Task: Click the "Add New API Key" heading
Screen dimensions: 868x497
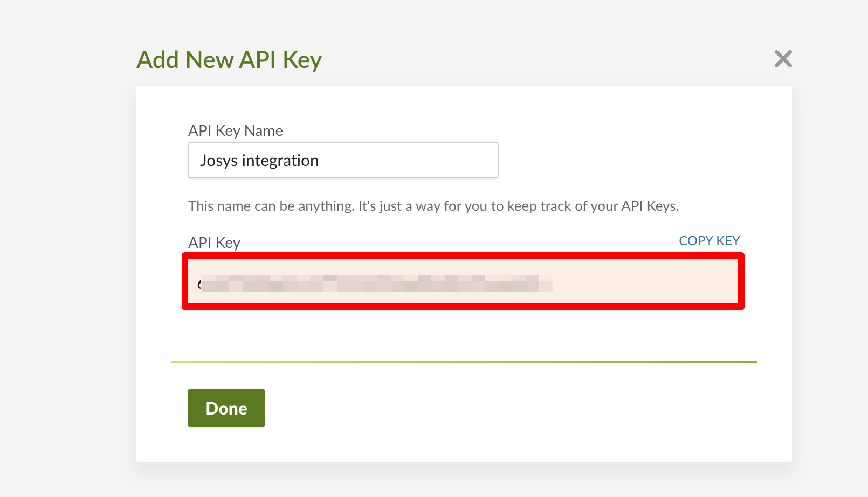Action: 229,60
